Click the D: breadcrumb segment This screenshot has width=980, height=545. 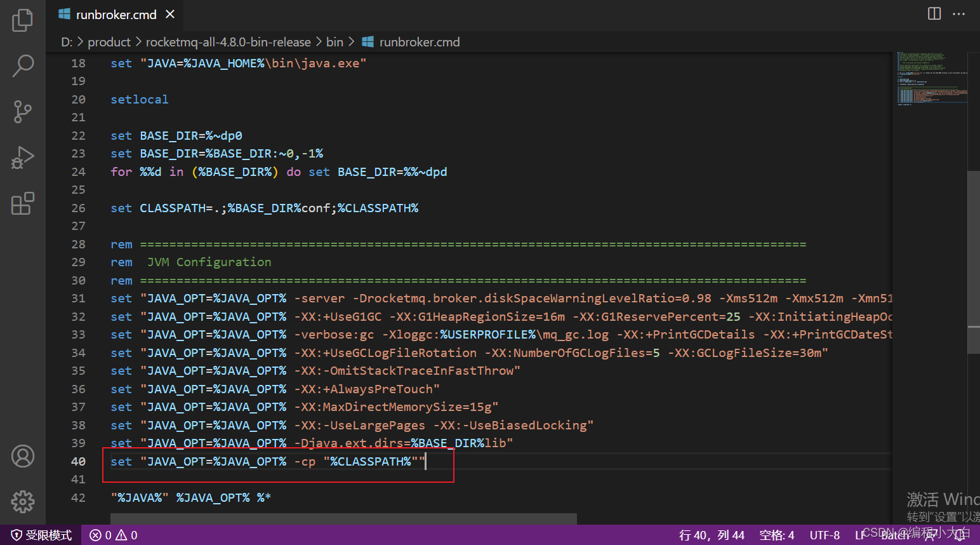pos(67,42)
